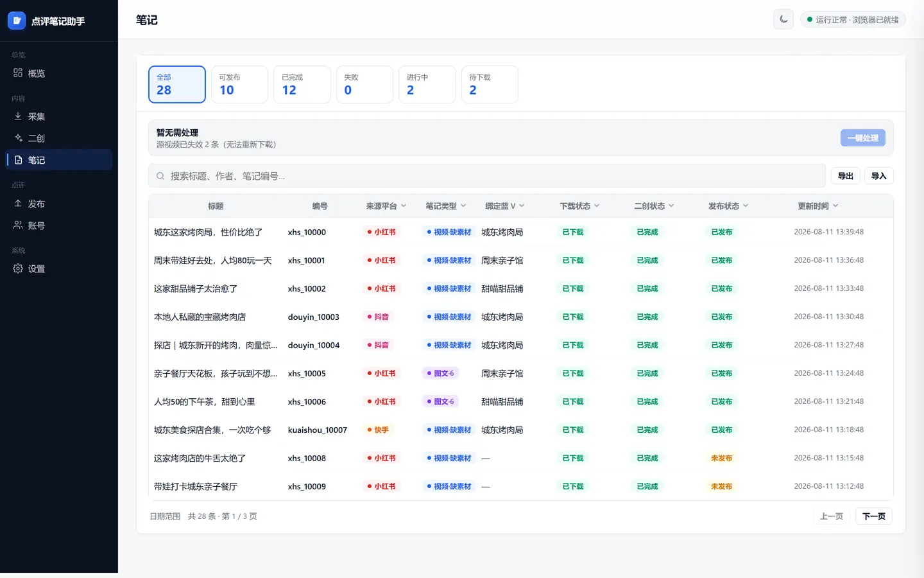924x578 pixels.
Task: Select the 失败 0 filter tab
Action: click(x=364, y=84)
